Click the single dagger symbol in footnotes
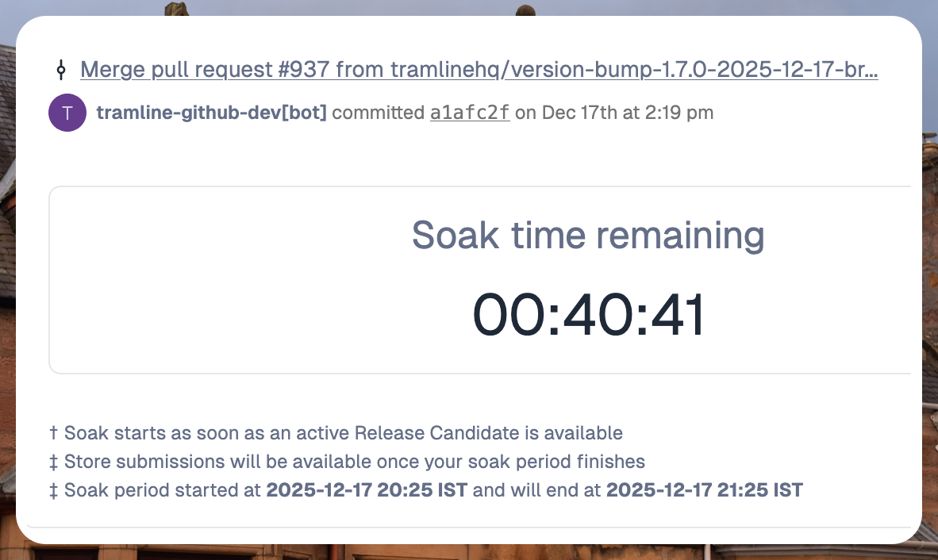938x560 pixels. pyautogui.click(x=54, y=433)
